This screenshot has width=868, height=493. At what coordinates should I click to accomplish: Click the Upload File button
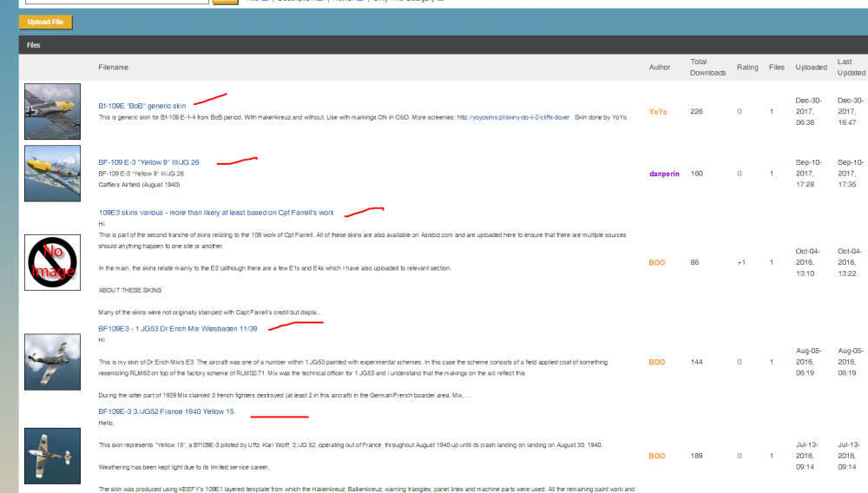[45, 22]
